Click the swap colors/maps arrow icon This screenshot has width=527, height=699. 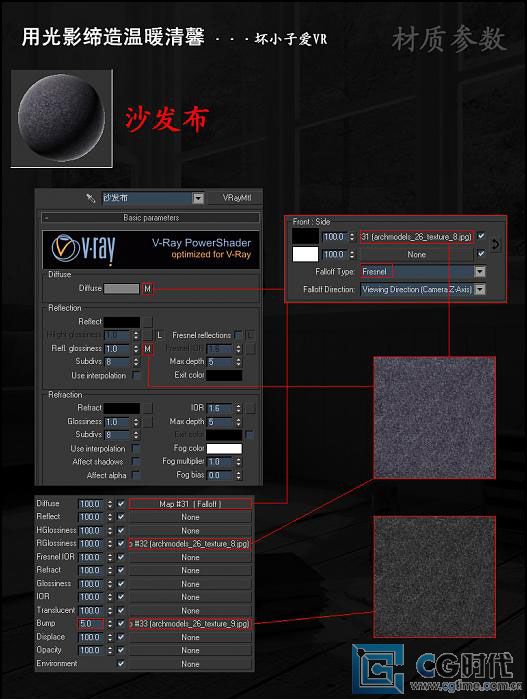click(x=496, y=245)
